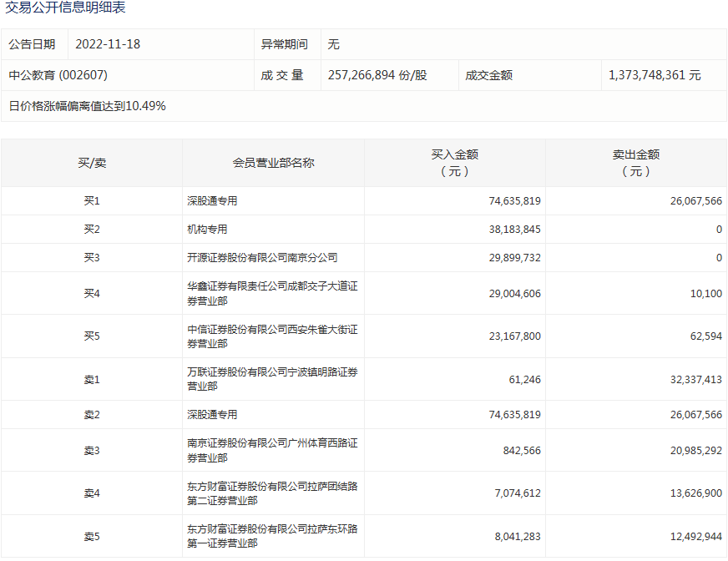Click the 会员营业部名称 column header

pyautogui.click(x=274, y=163)
